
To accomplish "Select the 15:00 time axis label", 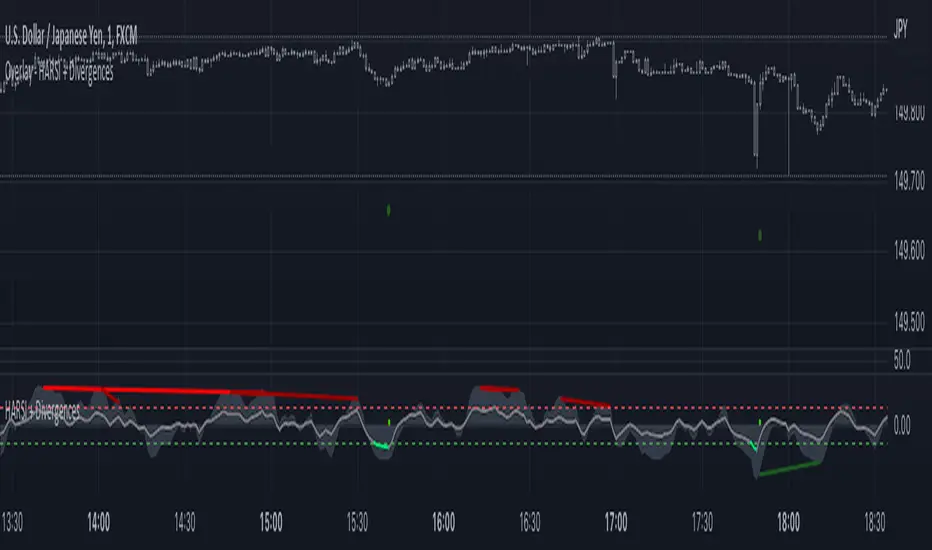I will pyautogui.click(x=271, y=523).
